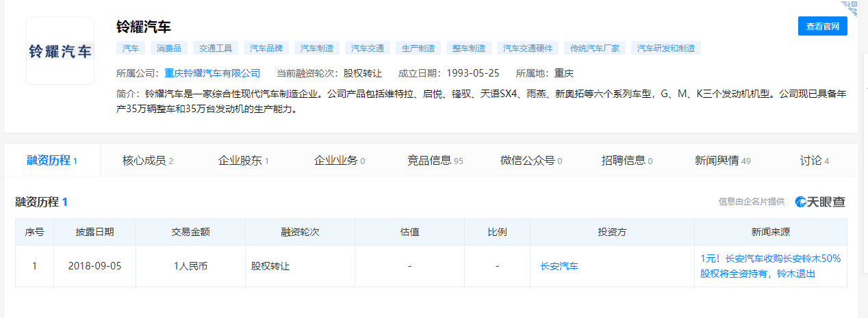The height and width of the screenshot is (318, 868).
Task: Click the 估值 column header
Action: (x=409, y=232)
